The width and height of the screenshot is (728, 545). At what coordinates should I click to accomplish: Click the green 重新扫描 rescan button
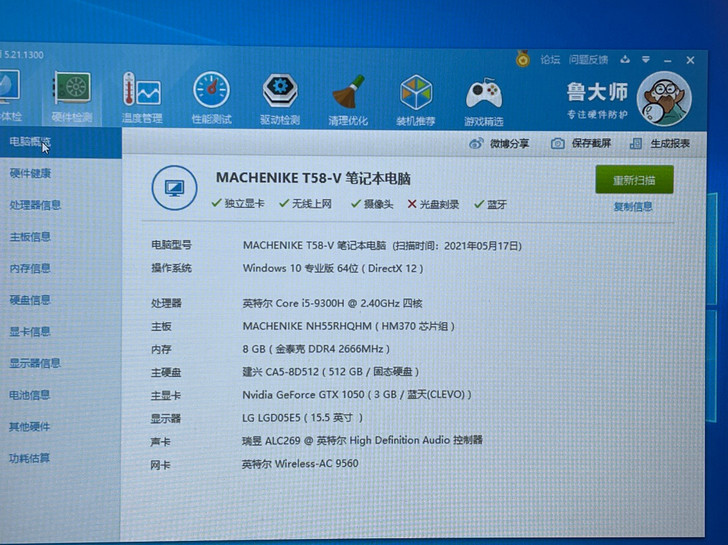coord(634,180)
